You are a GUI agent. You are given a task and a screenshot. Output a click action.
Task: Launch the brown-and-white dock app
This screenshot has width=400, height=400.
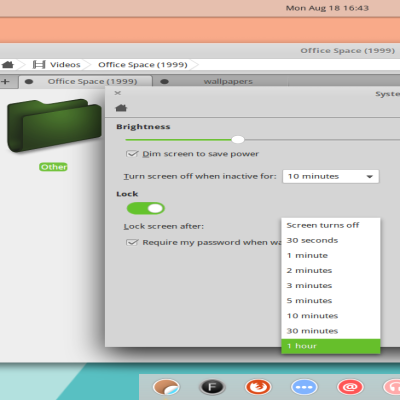click(x=166, y=387)
